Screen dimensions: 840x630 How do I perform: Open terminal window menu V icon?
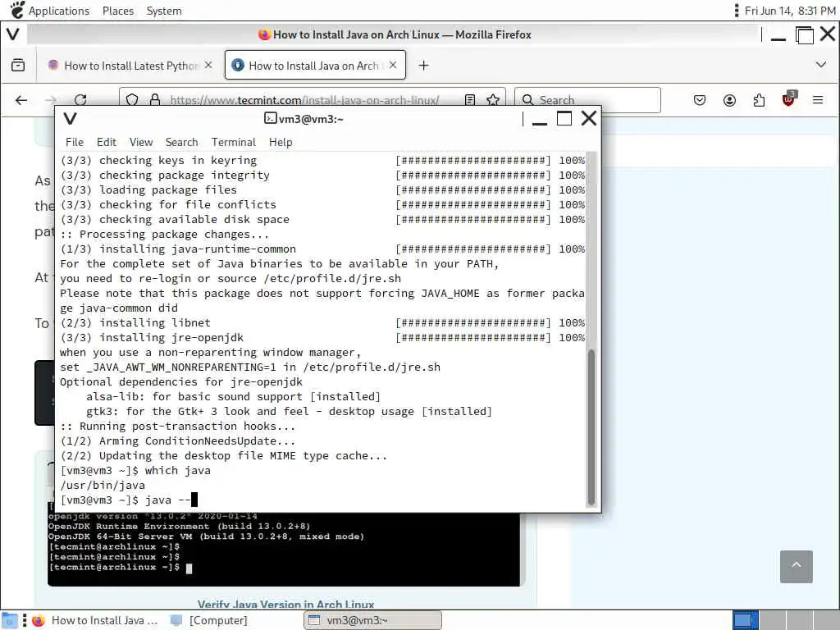pos(71,119)
